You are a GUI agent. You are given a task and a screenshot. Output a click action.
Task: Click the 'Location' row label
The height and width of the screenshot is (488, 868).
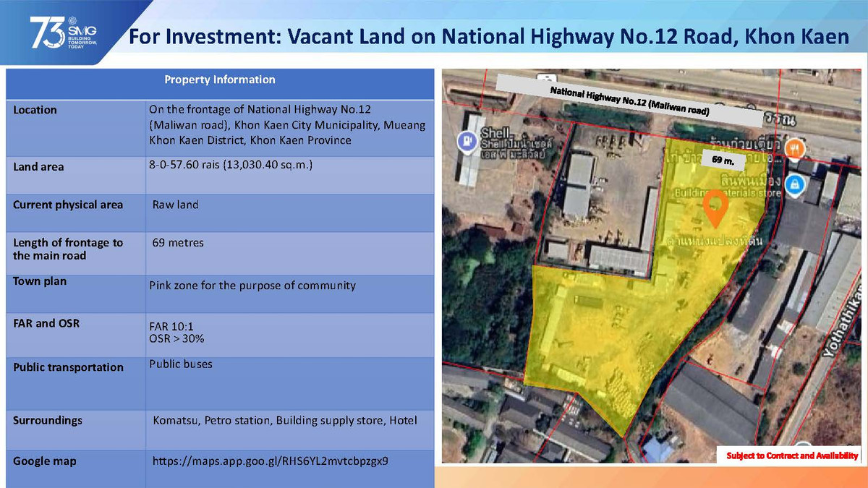pos(35,110)
